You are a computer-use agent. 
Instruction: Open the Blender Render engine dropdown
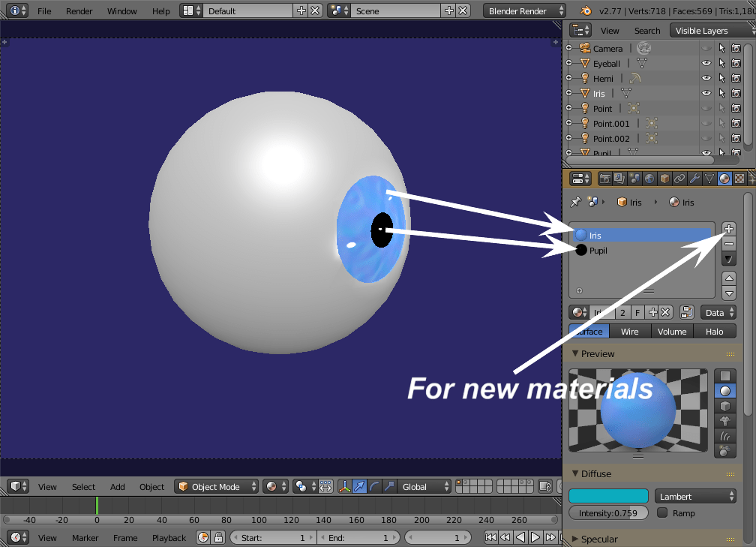coord(523,11)
